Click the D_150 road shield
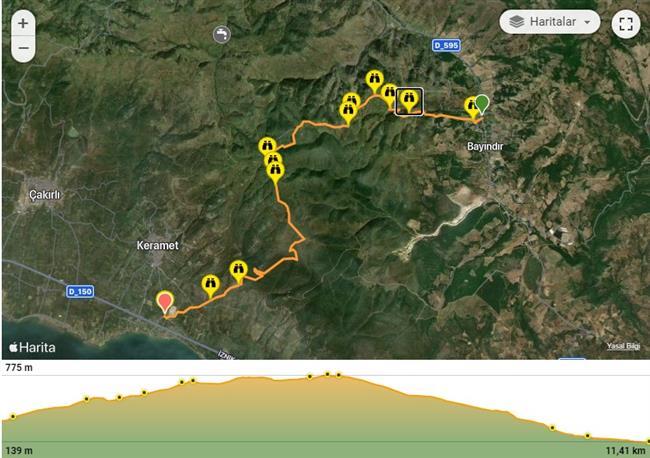 (80, 291)
